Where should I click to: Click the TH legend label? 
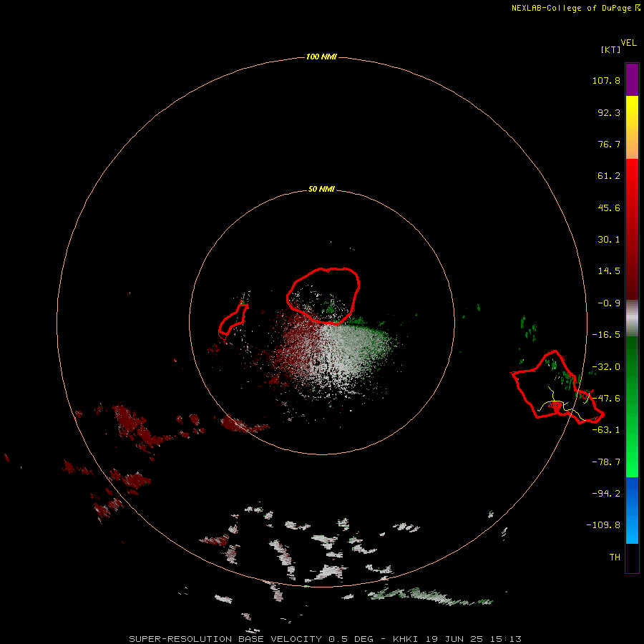(x=615, y=557)
